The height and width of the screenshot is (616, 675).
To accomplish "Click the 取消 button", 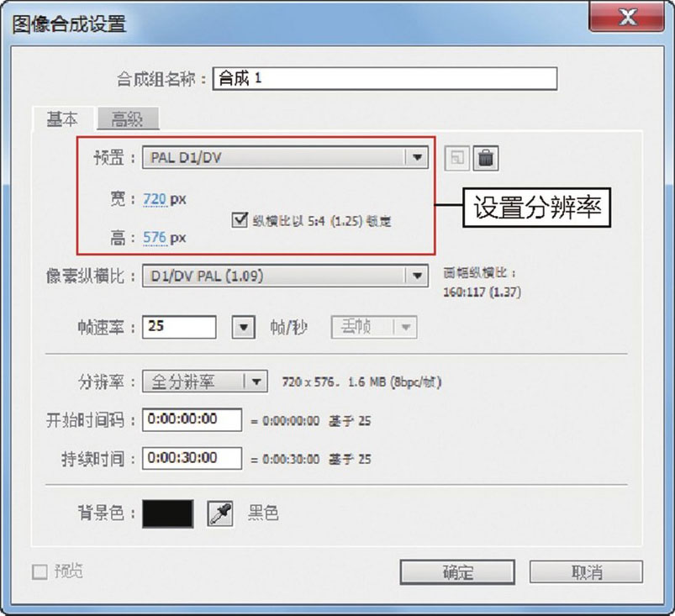I will (x=586, y=572).
